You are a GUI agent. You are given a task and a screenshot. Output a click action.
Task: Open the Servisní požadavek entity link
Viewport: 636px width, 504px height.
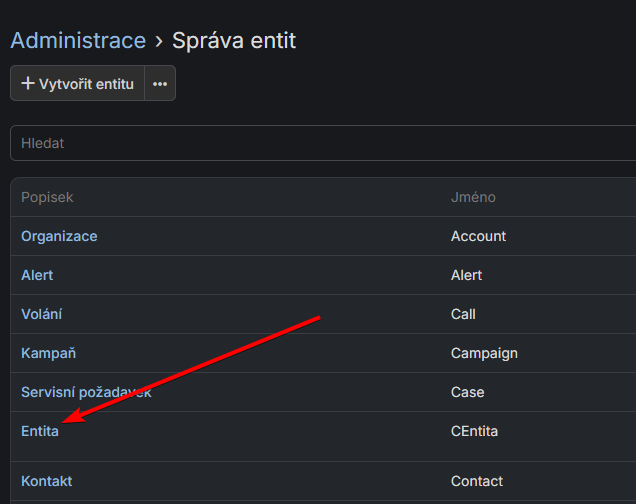pos(86,392)
